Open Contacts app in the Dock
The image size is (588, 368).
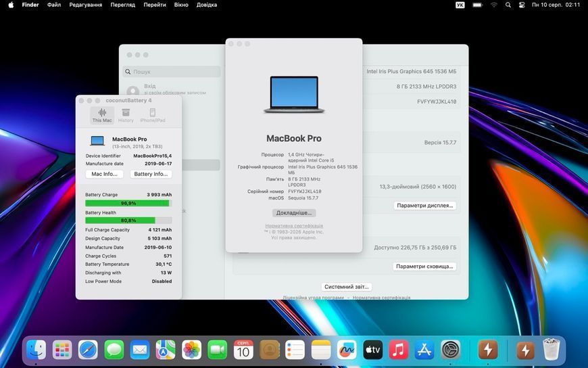[269, 350]
